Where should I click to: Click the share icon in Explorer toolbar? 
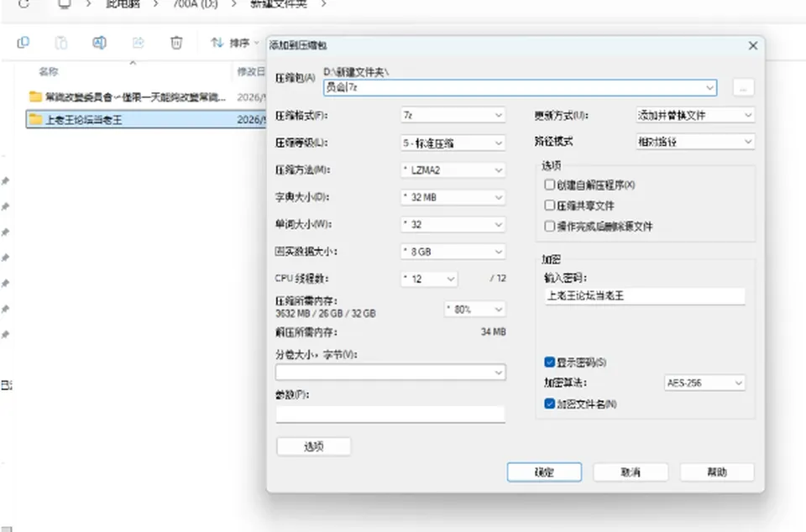[138, 43]
